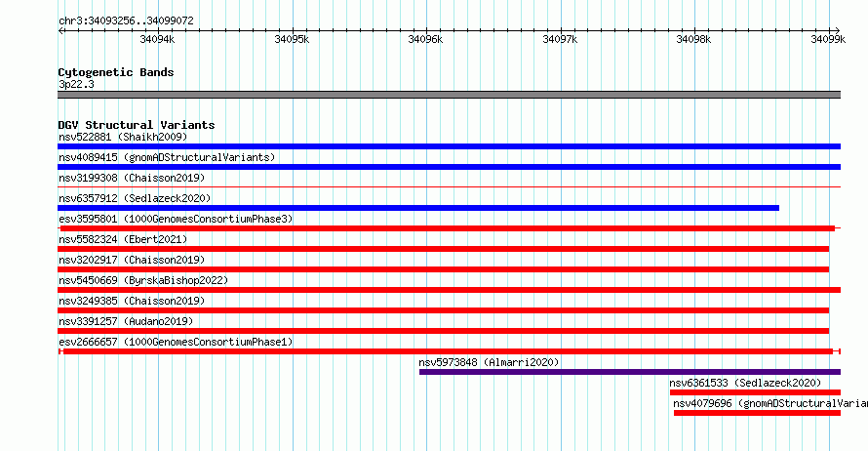868x451 pixels.
Task: Click the 34097k ruler tick label
Action: point(560,39)
